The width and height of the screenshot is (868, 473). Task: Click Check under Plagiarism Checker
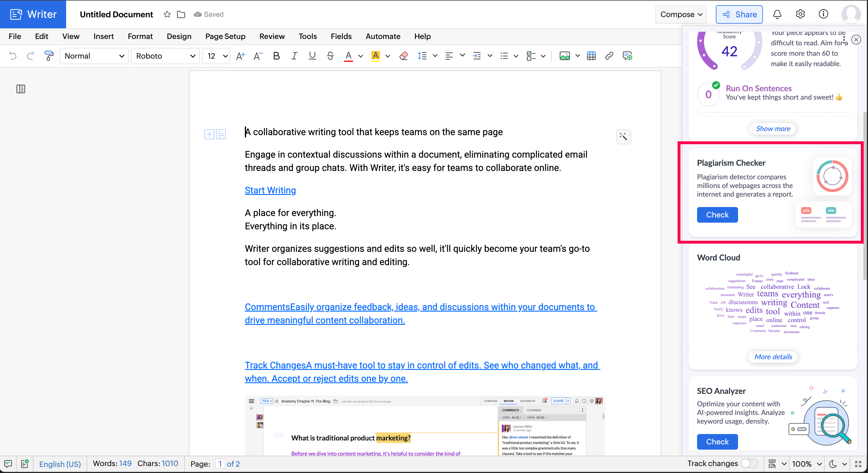[x=717, y=215]
